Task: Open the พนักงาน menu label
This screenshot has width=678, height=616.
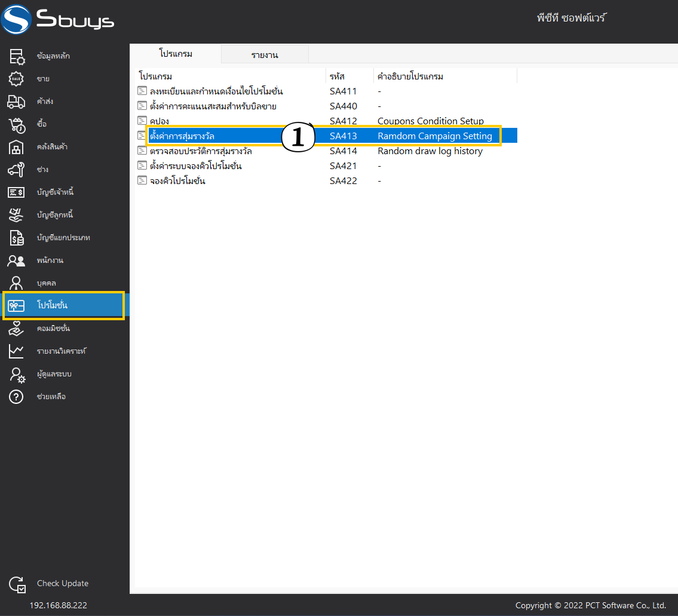Action: pos(50,261)
